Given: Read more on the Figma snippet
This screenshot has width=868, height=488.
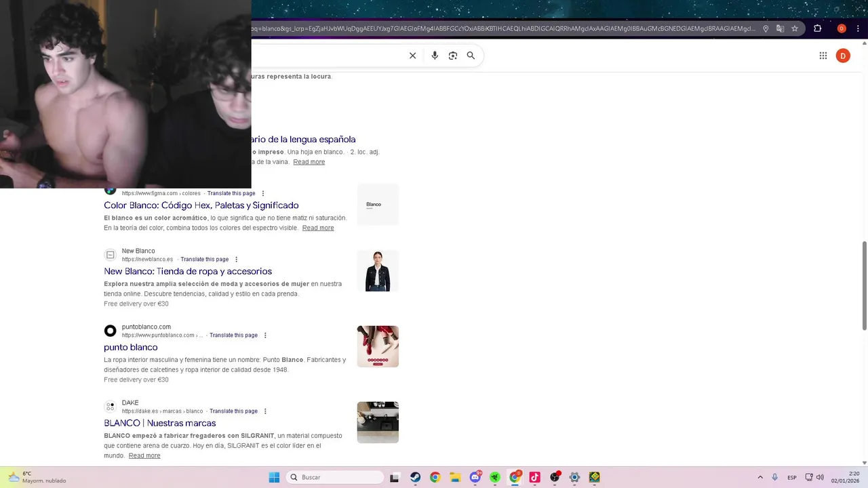Looking at the screenshot, I should point(318,228).
